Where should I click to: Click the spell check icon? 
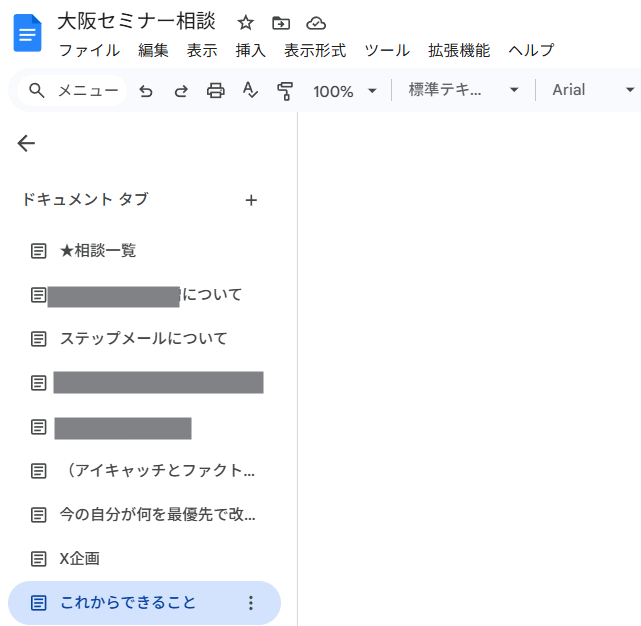click(x=250, y=90)
